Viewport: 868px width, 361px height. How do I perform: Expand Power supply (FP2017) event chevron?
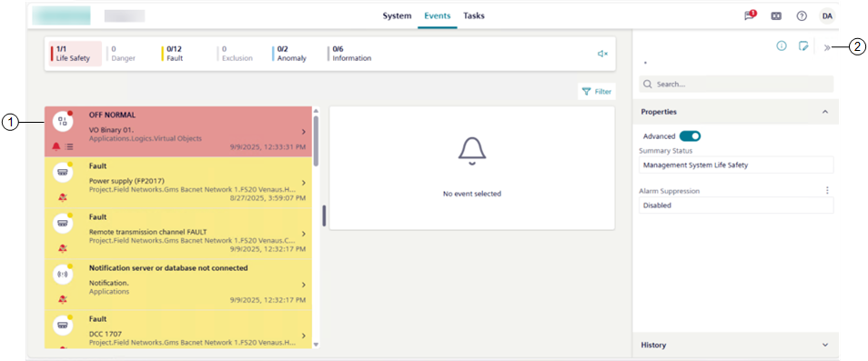tap(303, 183)
